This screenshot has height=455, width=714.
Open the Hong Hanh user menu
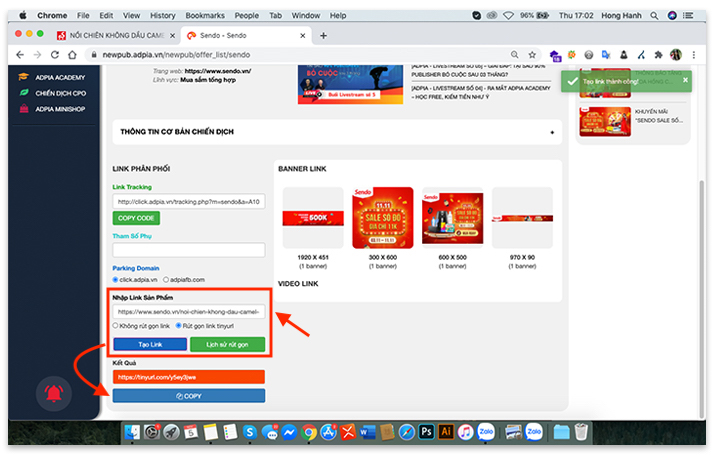click(621, 15)
